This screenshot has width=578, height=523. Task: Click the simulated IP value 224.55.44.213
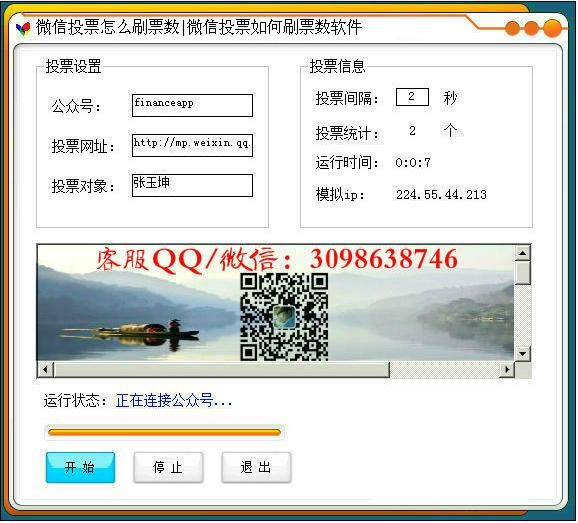pyautogui.click(x=441, y=194)
